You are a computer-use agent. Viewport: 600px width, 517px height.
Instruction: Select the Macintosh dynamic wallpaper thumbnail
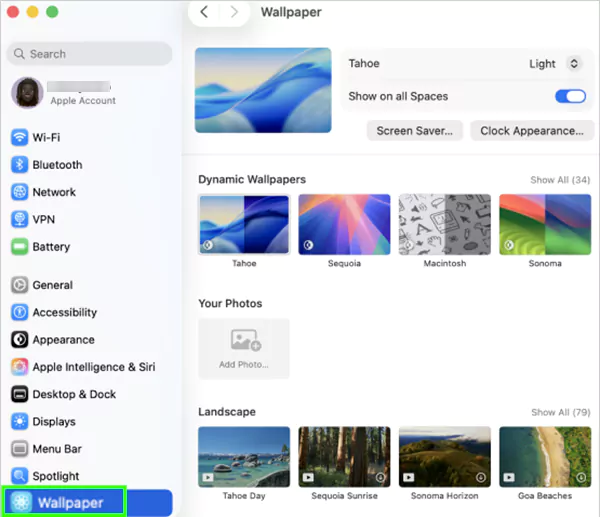(x=445, y=225)
